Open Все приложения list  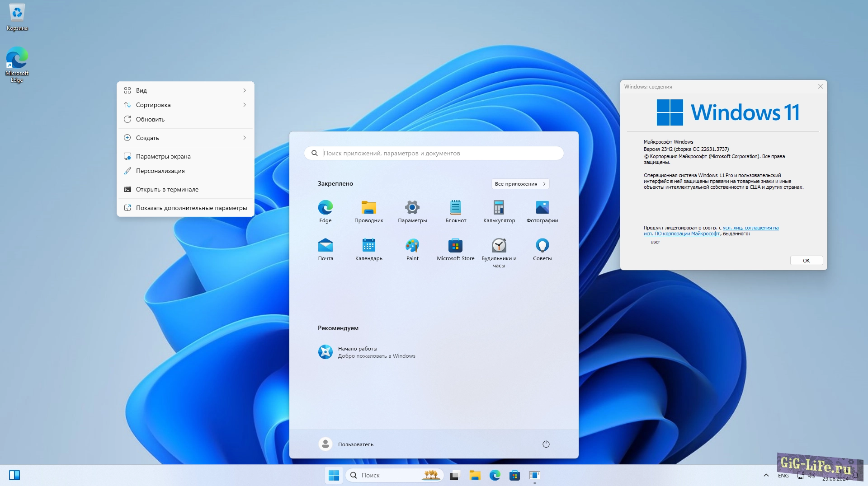point(520,184)
